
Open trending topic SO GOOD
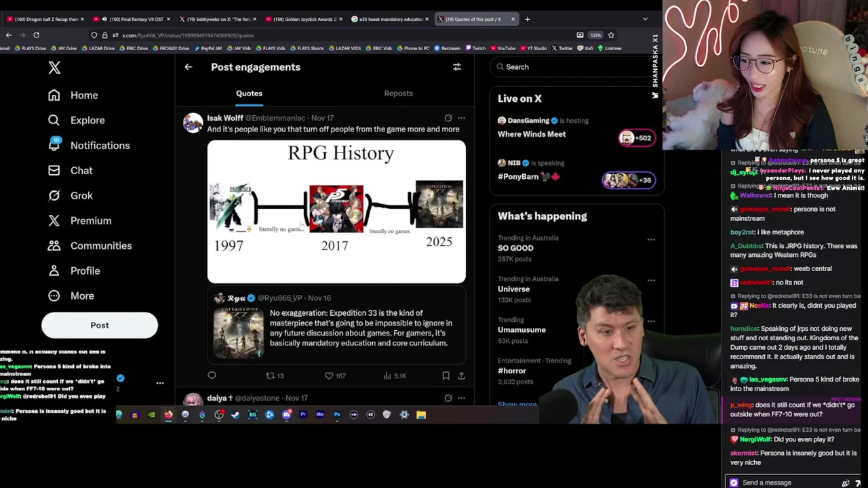515,248
